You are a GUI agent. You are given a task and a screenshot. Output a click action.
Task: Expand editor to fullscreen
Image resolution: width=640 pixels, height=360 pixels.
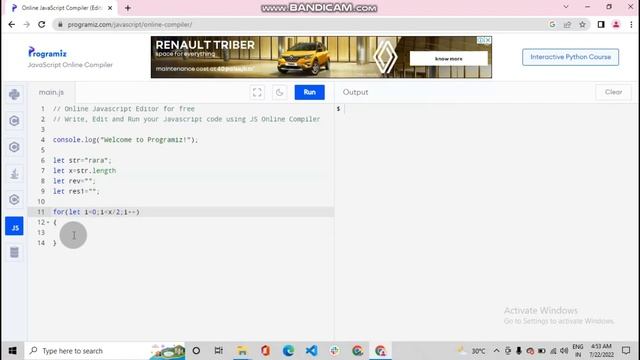click(257, 92)
